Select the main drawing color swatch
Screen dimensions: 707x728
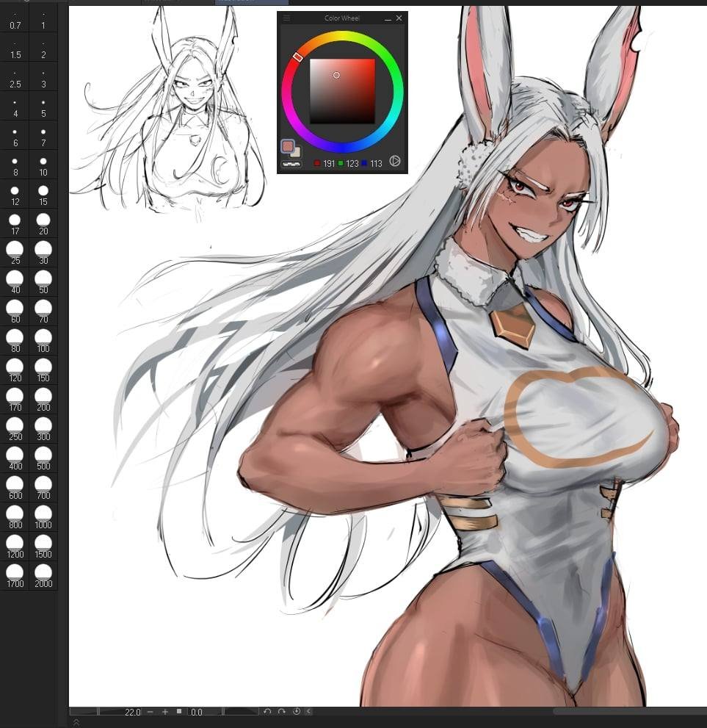(x=288, y=145)
